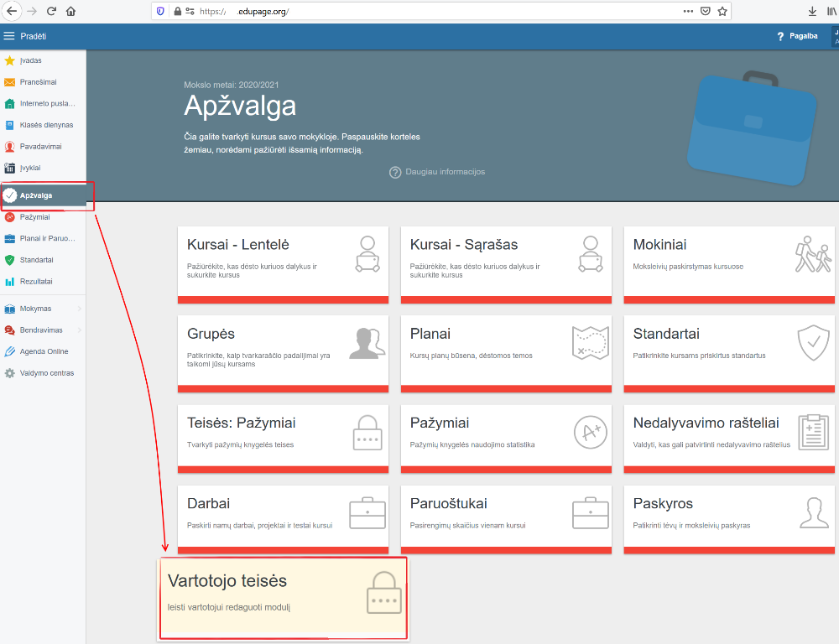
Task: Reload the page with the refresh button
Action: [51, 11]
